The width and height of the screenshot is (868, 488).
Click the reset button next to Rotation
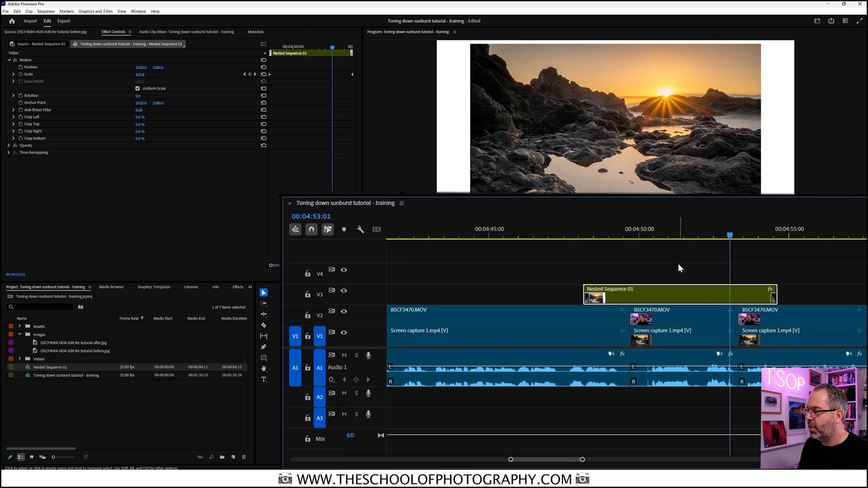click(x=263, y=95)
